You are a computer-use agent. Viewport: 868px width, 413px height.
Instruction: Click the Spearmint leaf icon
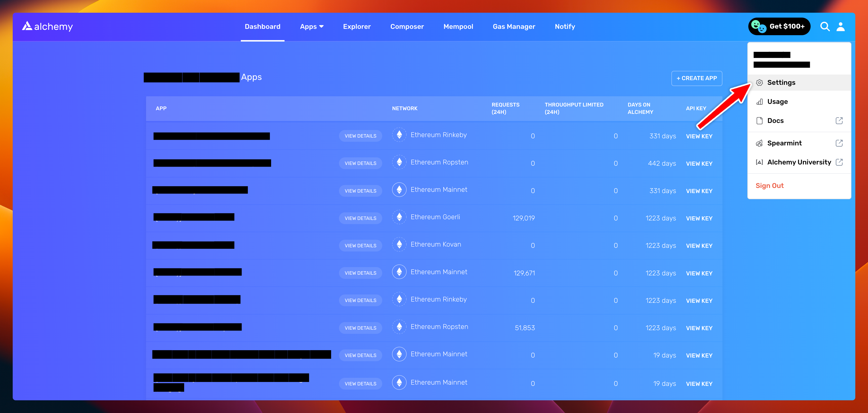(759, 143)
